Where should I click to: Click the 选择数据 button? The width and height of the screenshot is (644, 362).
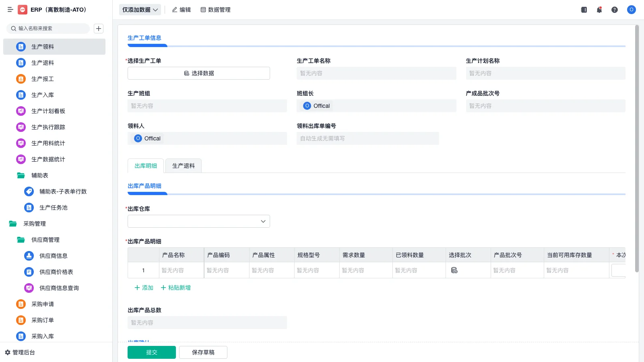pyautogui.click(x=199, y=73)
